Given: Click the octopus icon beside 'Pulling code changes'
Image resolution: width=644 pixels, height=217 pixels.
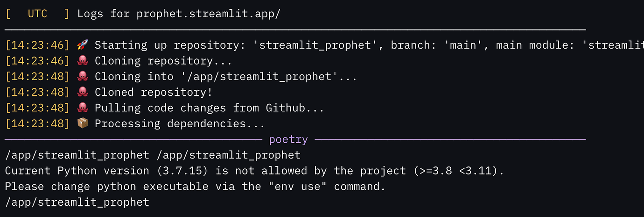Looking at the screenshot, I should pyautogui.click(x=82, y=108).
